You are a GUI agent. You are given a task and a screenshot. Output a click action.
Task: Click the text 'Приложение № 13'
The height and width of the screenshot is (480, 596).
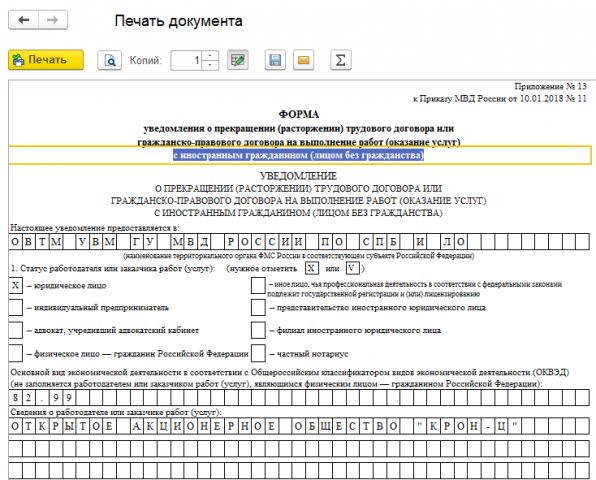(550, 87)
